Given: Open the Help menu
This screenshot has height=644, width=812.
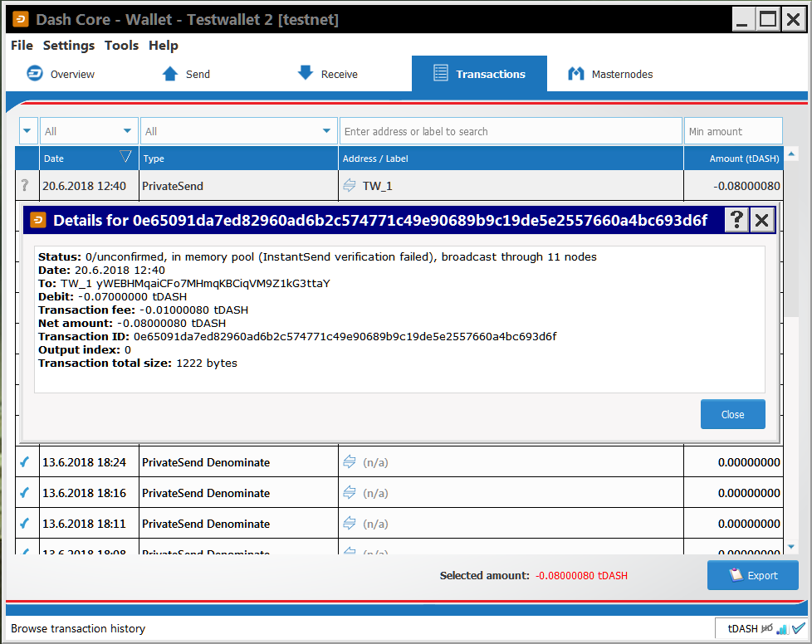Looking at the screenshot, I should pos(164,46).
